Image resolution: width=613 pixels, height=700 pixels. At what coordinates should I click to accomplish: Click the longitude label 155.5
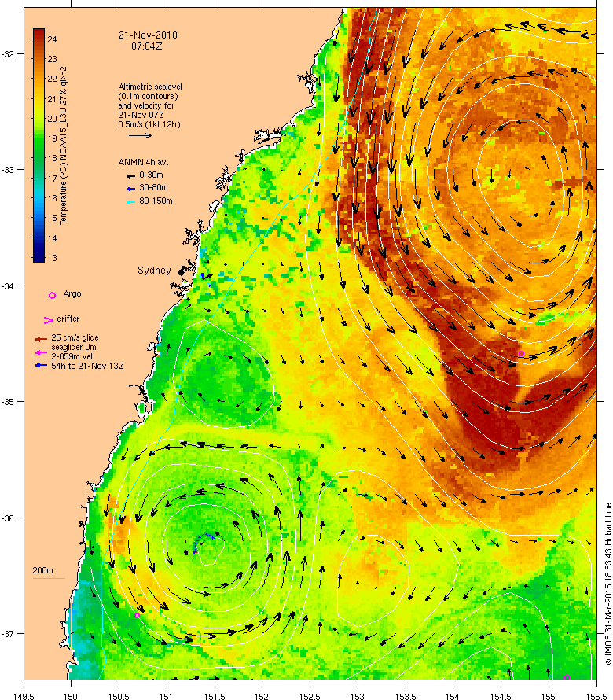point(596,696)
